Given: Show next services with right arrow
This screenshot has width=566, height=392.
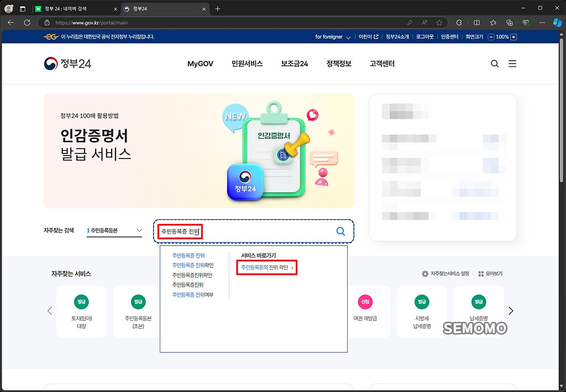Looking at the screenshot, I should click(x=511, y=311).
